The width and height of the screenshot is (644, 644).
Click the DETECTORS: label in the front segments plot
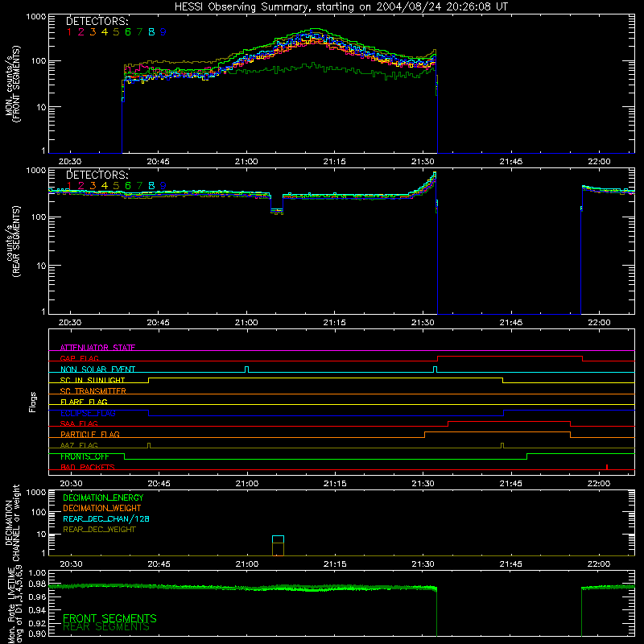97,21
